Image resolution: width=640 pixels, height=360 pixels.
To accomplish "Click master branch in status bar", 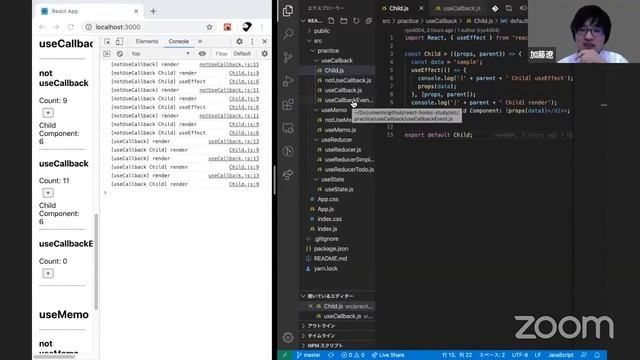I will [x=309, y=355].
